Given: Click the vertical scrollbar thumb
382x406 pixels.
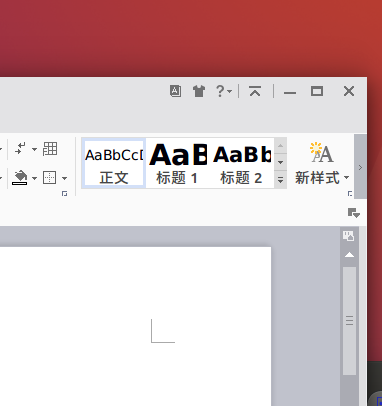Looking at the screenshot, I should tap(349, 321).
